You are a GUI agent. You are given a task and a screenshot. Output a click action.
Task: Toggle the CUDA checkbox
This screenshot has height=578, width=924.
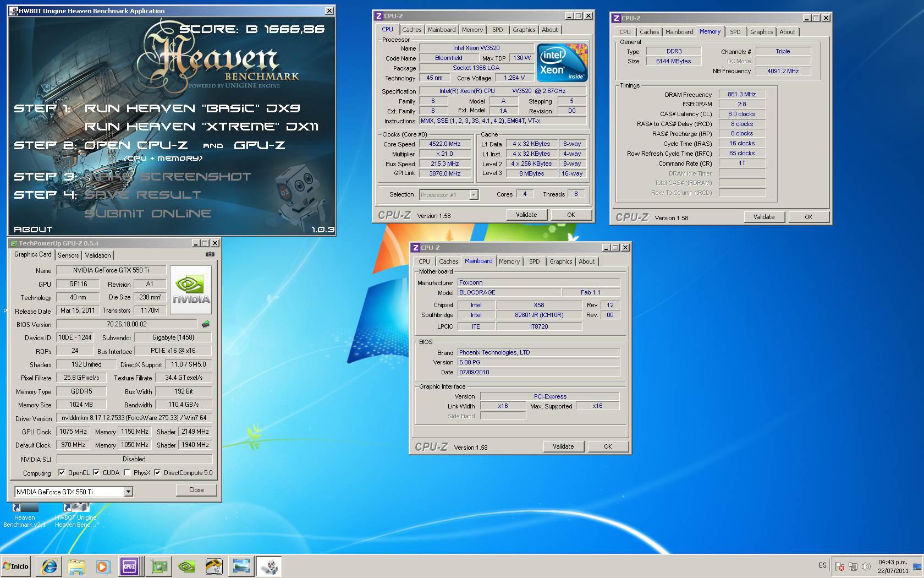pos(96,472)
